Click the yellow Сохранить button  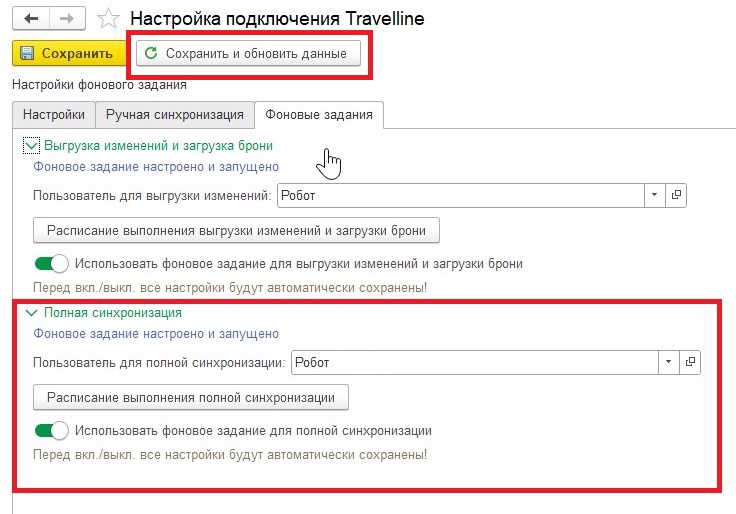pos(69,54)
